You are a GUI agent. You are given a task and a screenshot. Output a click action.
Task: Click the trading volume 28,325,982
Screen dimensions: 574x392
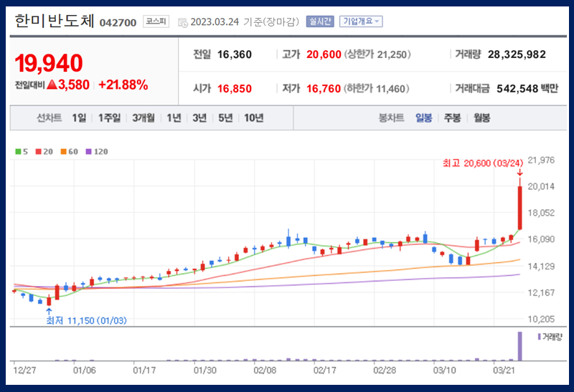(517, 54)
